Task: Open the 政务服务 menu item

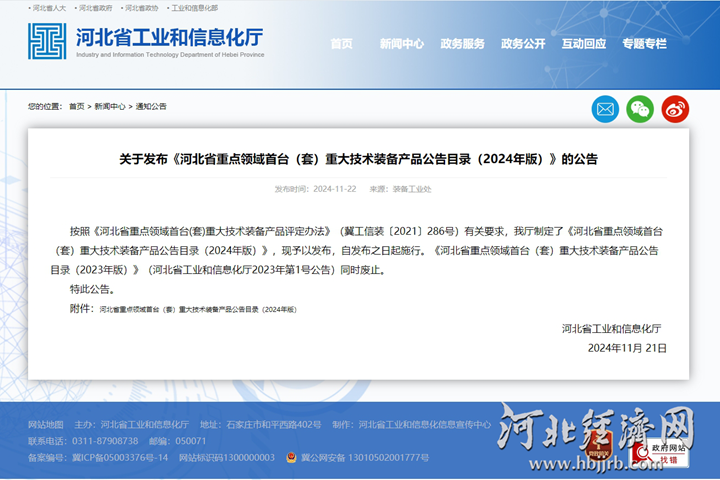Action: (462, 44)
